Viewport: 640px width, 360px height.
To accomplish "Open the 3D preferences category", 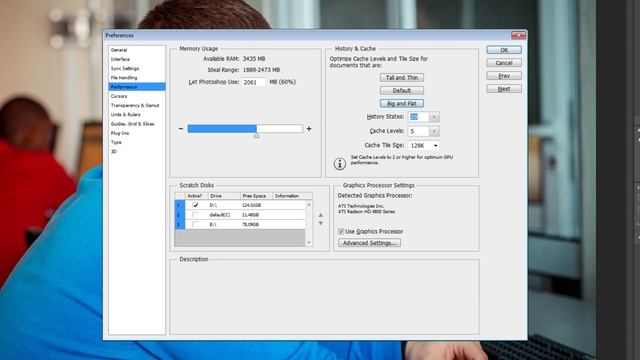I will click(114, 151).
